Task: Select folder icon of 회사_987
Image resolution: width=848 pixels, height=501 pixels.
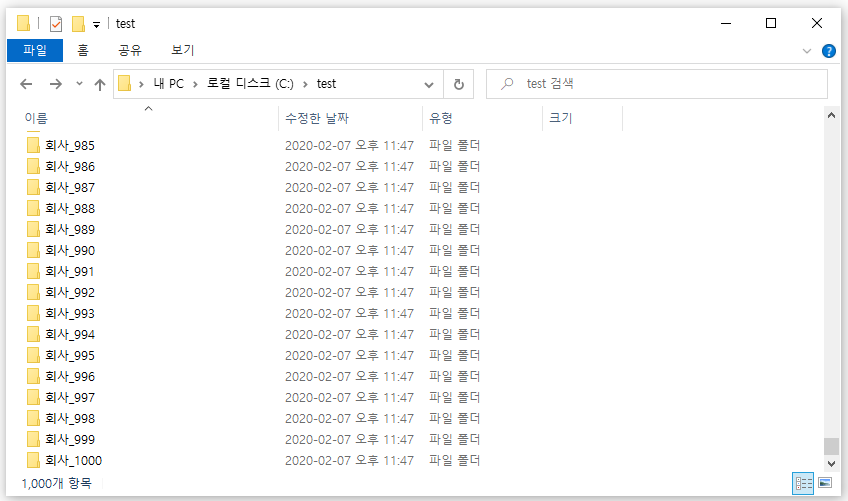Action: coord(33,187)
